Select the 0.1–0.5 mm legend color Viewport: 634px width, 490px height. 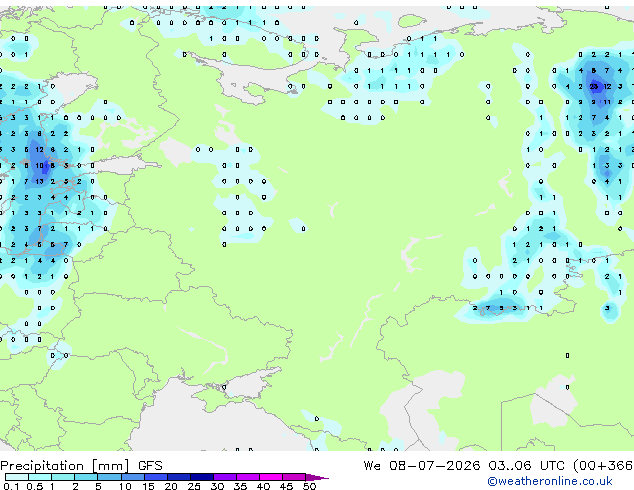pyautogui.click(x=17, y=477)
